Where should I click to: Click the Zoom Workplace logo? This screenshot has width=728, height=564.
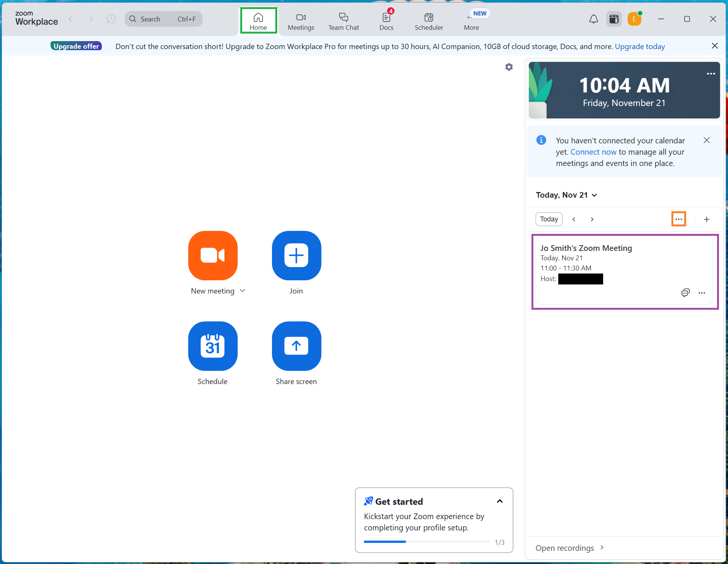click(36, 18)
